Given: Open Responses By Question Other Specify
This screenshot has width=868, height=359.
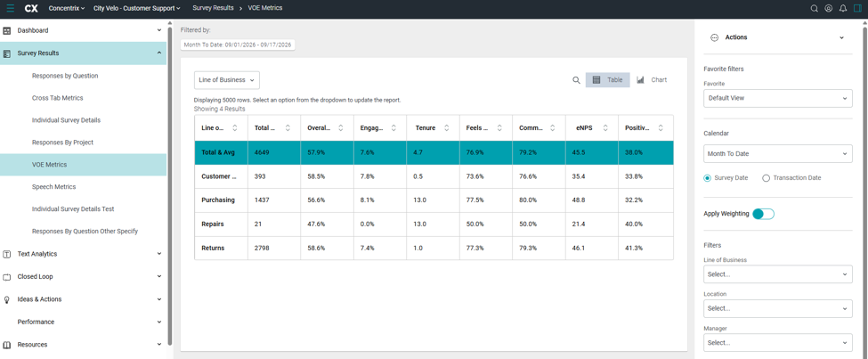Looking at the screenshot, I should click(83, 232).
